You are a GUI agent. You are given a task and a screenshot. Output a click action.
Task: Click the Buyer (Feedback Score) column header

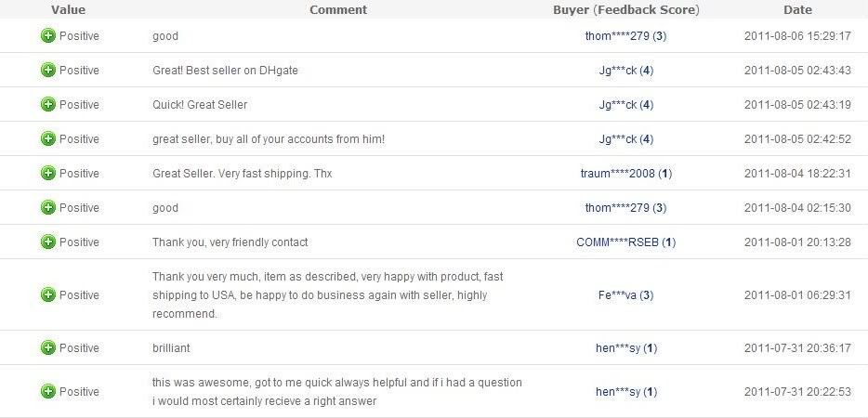coord(626,9)
